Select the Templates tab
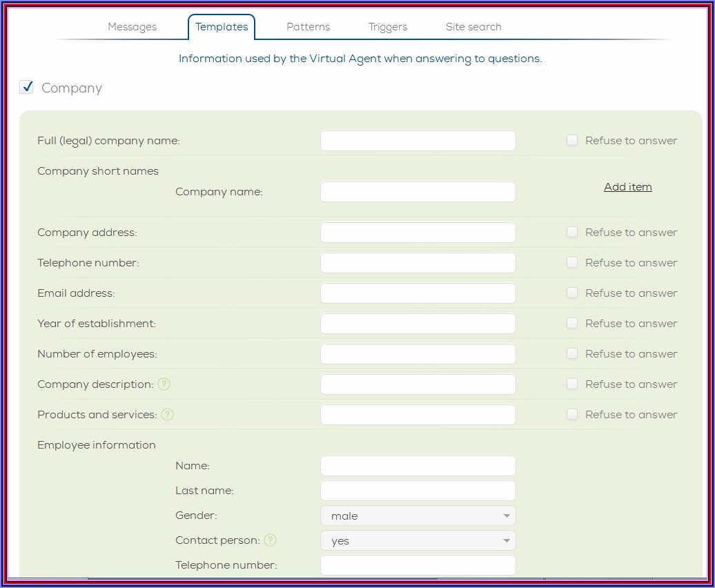The image size is (715, 588). 222,27
